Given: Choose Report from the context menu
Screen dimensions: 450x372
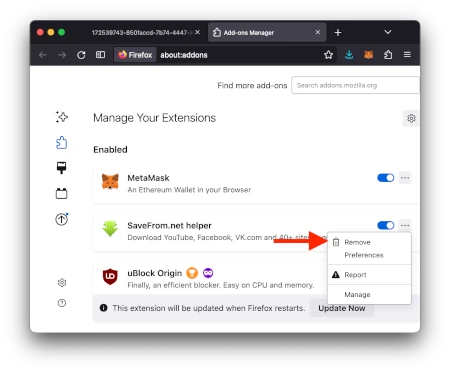Looking at the screenshot, I should 369,275.
